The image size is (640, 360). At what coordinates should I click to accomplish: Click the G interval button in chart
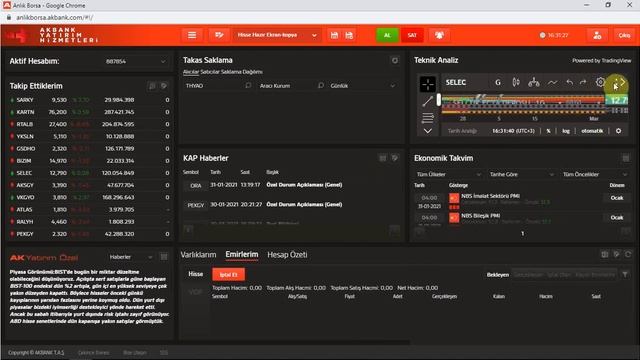[x=498, y=82]
